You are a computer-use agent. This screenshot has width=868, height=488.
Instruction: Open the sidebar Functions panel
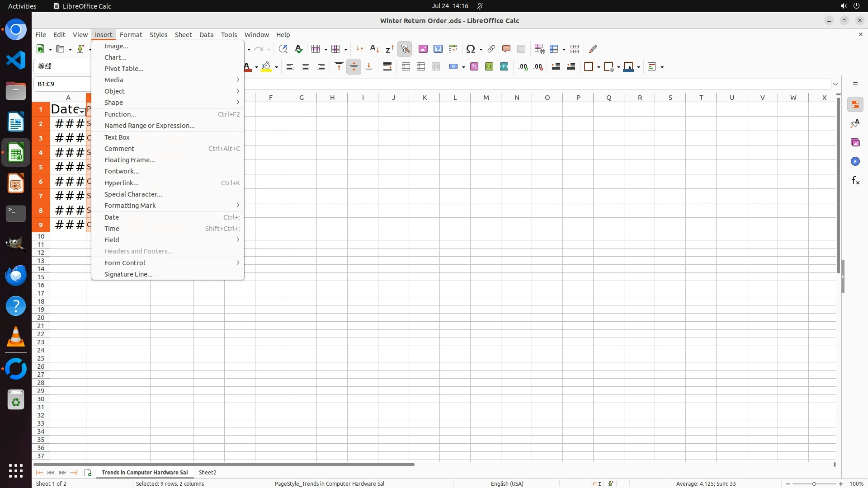point(855,181)
